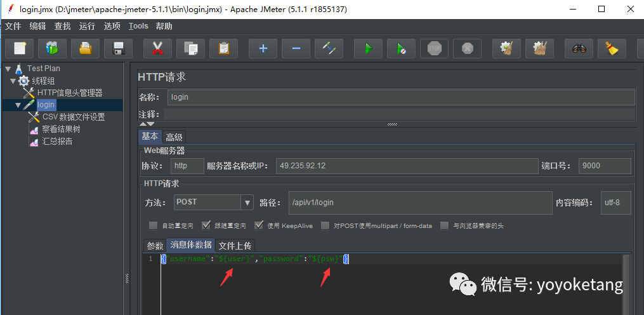Click the Copy toolbar icon
644x315 pixels.
(x=190, y=48)
